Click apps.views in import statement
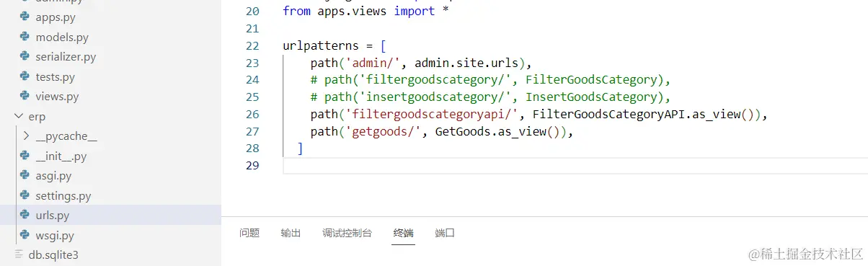The height and width of the screenshot is (266, 868). pyautogui.click(x=352, y=11)
